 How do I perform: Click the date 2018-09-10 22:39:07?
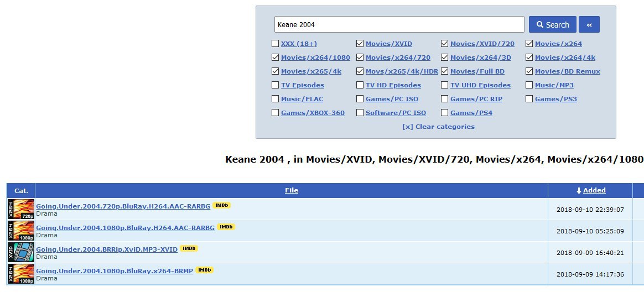(590, 210)
